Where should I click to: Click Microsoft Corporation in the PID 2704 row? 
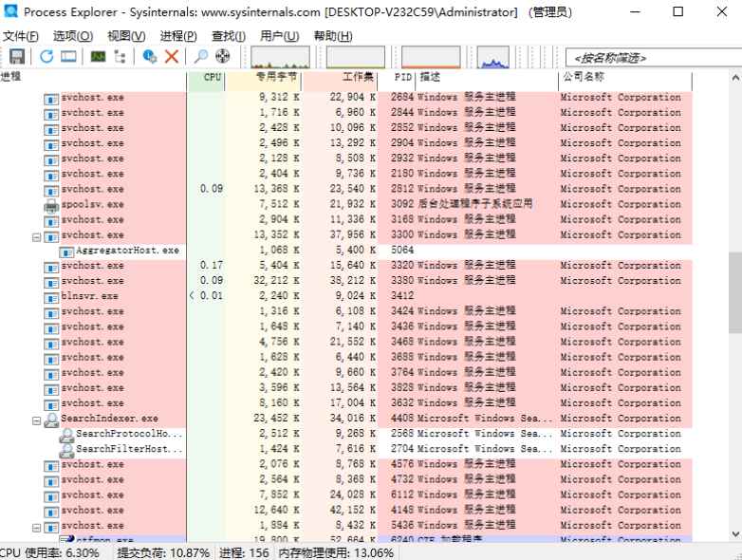pos(621,449)
